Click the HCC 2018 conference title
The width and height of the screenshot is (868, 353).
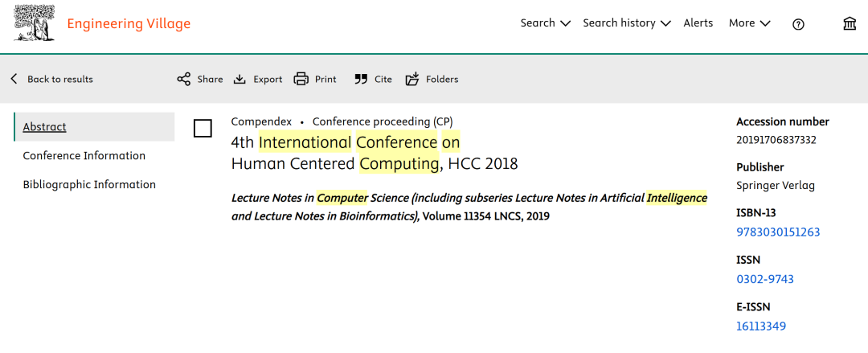point(375,153)
